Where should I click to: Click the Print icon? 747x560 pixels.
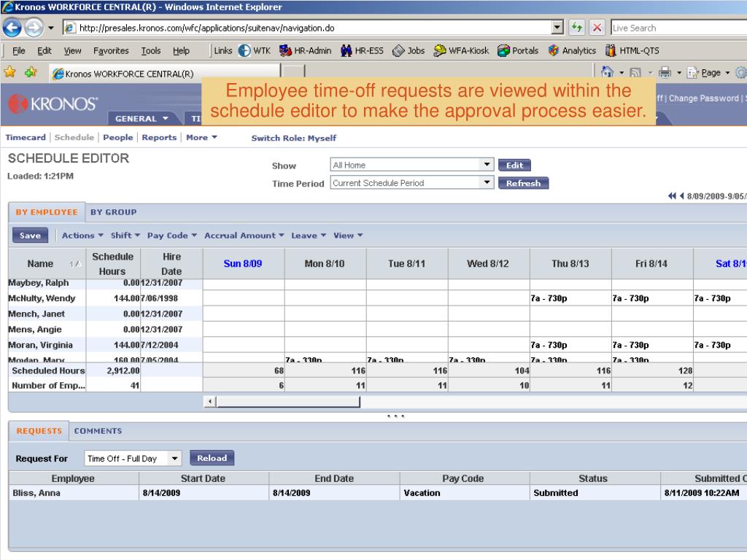pyautogui.click(x=665, y=72)
